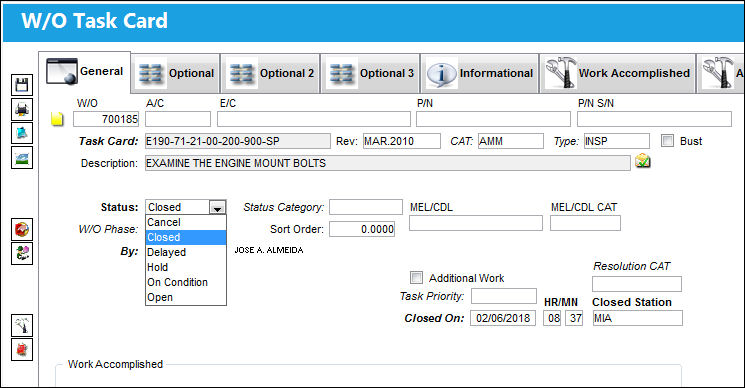Viewport: 745px width, 388px height.
Task: Click the checkmark icon next to Description
Action: [x=642, y=161]
